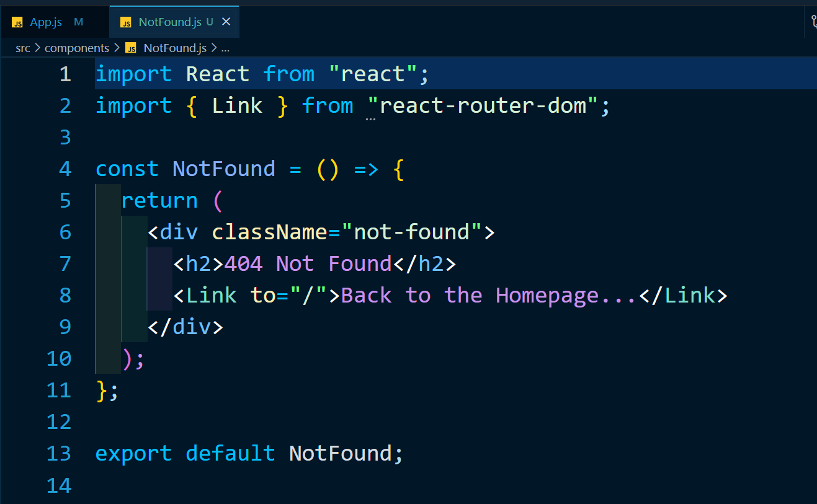Click line number 10 in the gutter
This screenshot has width=817, height=504.
point(59,359)
